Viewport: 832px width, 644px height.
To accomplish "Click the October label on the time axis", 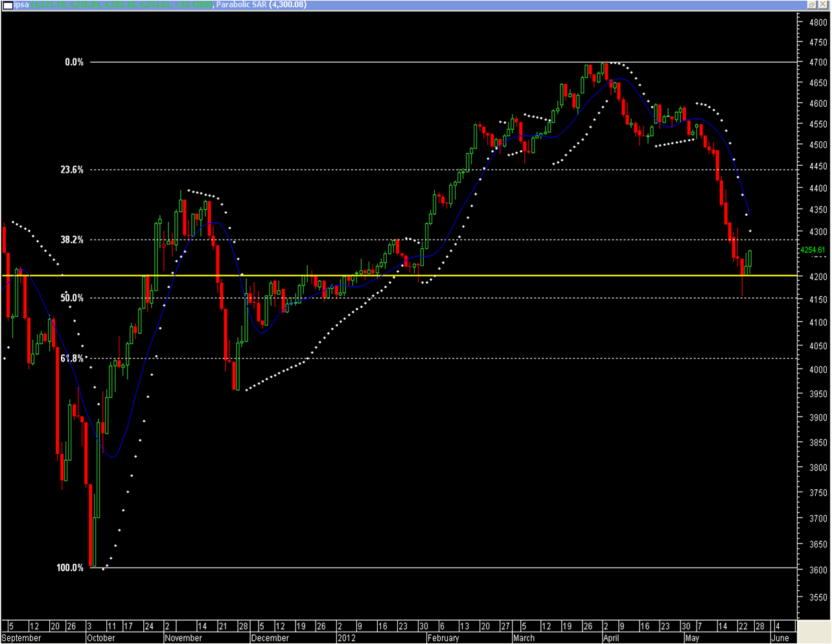I will [101, 638].
